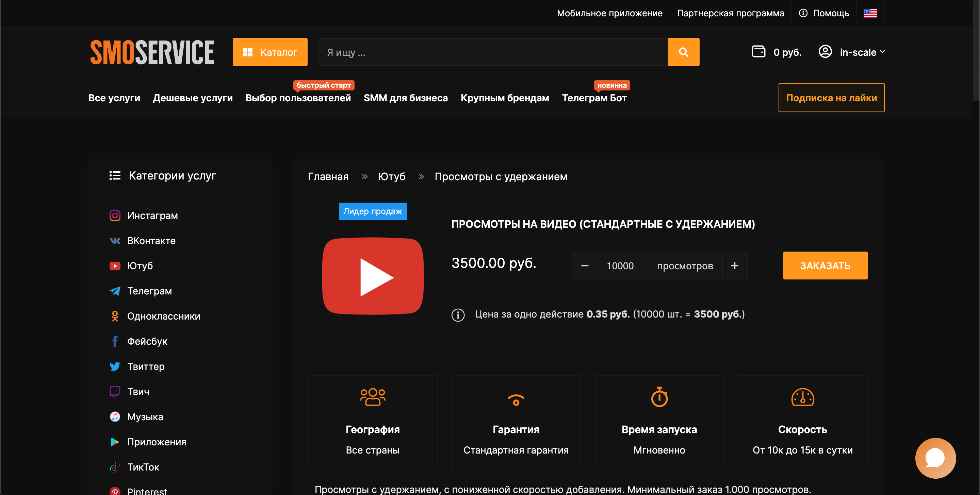Click the user account avatar icon
This screenshot has width=980, height=495.
point(825,52)
